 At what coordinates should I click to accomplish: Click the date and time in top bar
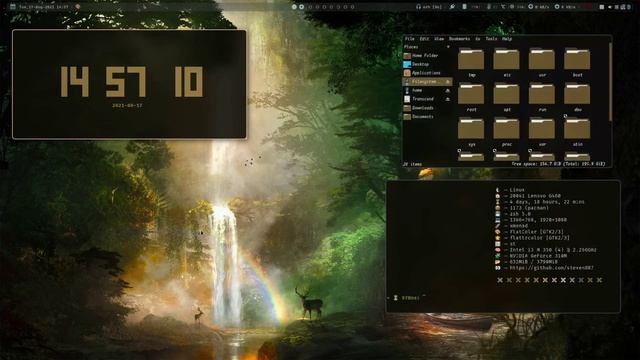(x=43, y=7)
